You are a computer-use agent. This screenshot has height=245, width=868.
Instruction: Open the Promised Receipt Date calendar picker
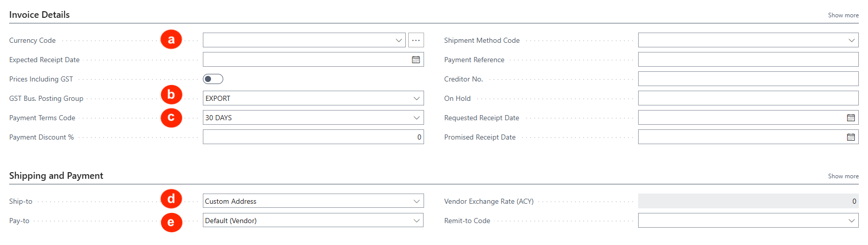pos(851,137)
